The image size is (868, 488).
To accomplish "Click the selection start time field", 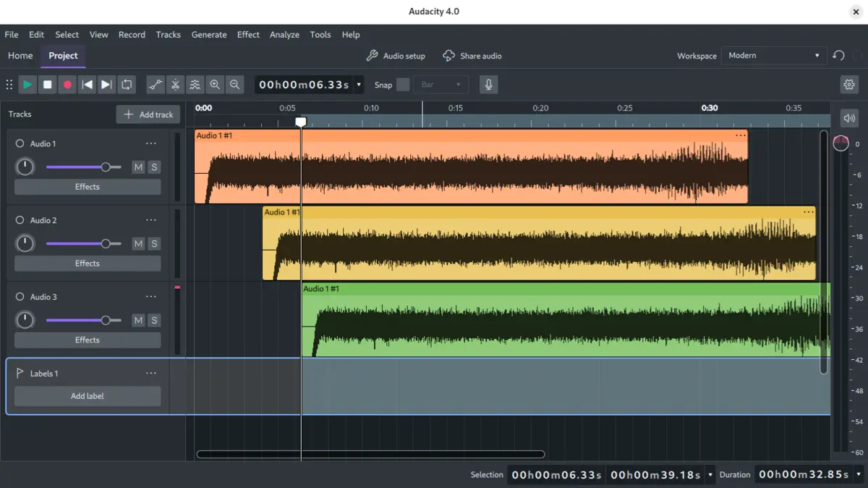I will (x=556, y=475).
